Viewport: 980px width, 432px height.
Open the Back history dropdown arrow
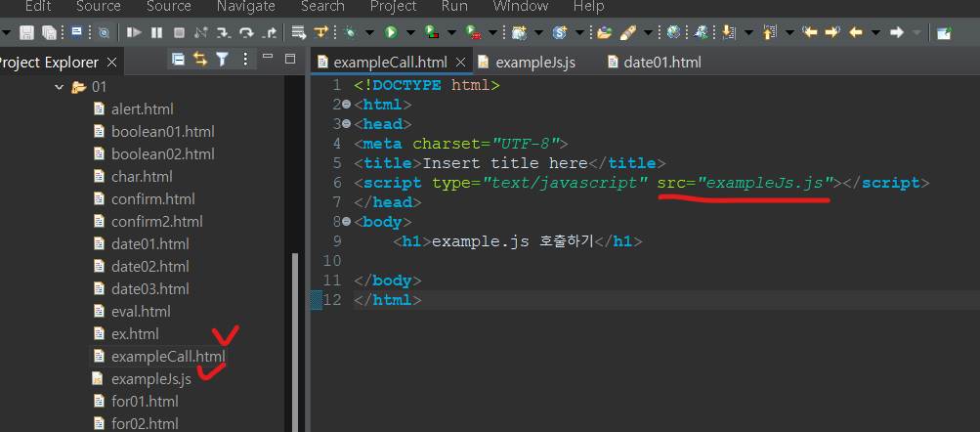tap(875, 32)
